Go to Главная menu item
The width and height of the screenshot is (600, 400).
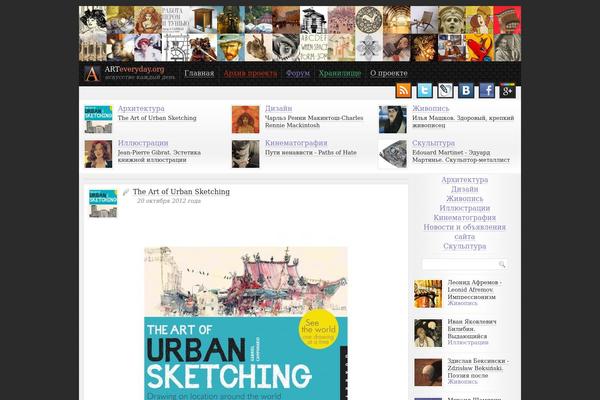click(199, 73)
